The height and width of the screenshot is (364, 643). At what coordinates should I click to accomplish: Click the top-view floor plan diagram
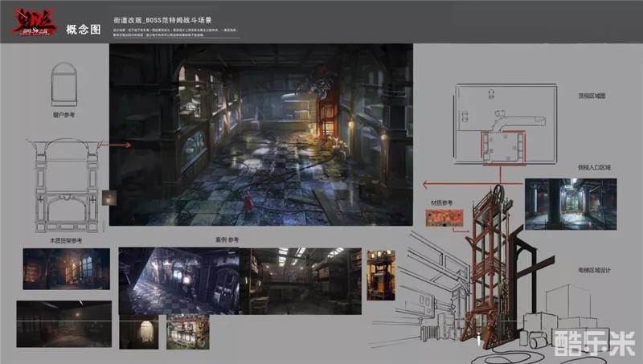504,126
